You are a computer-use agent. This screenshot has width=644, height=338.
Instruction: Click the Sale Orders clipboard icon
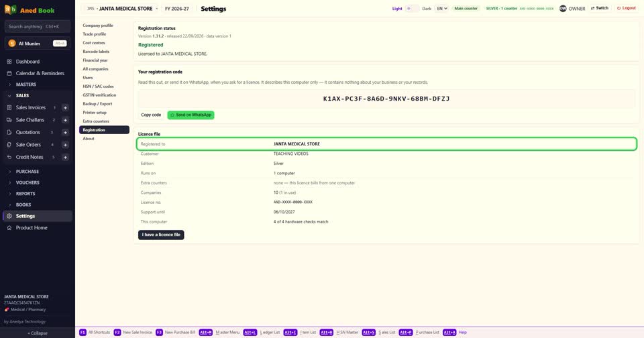[9, 145]
